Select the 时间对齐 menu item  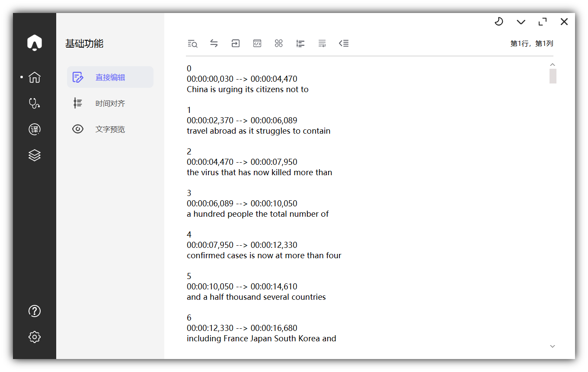click(x=110, y=103)
